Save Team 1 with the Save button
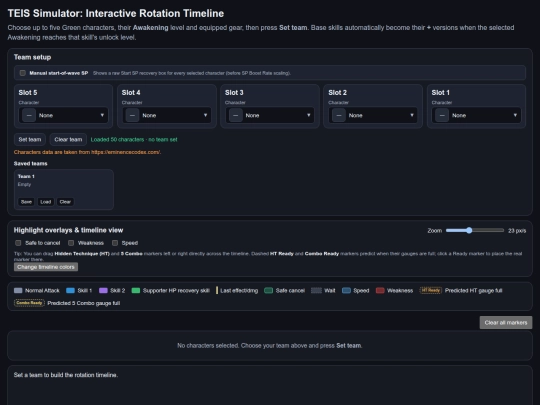Viewport: 540px width, 405px height. coord(26,202)
